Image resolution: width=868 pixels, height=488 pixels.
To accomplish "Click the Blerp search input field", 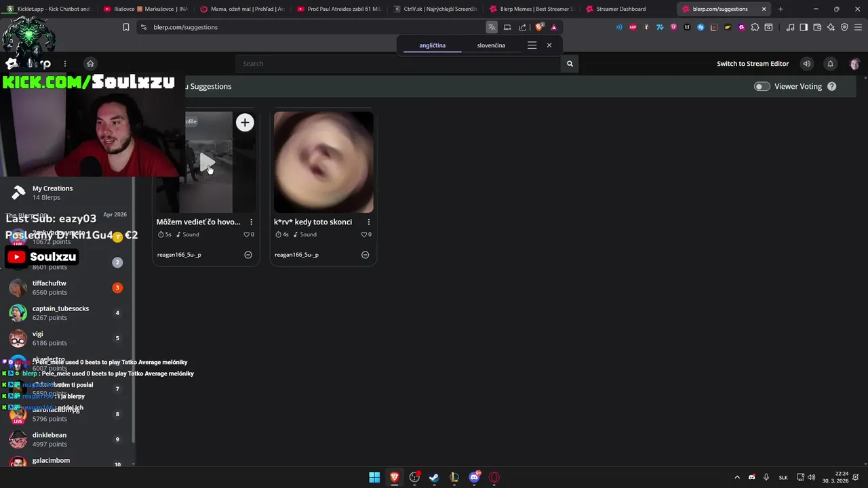I will pyautogui.click(x=399, y=64).
